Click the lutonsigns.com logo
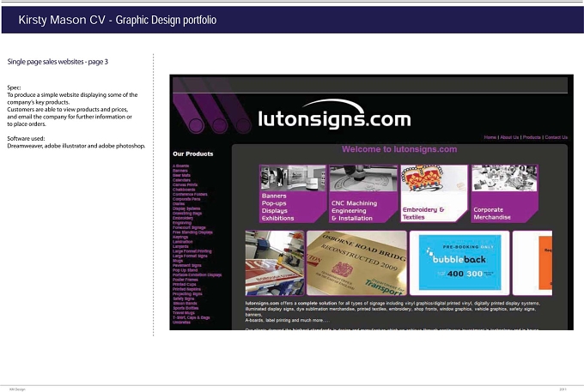 click(334, 115)
